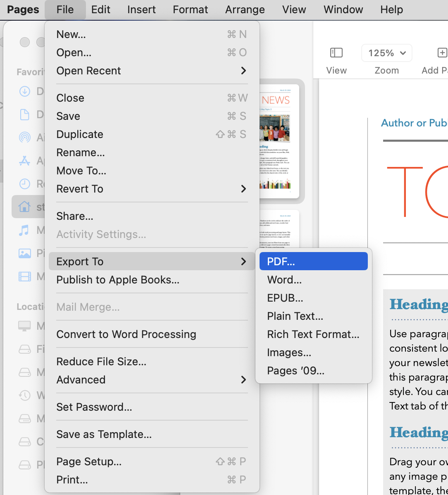Open the File menu
The height and width of the screenshot is (495, 448).
pyautogui.click(x=65, y=10)
